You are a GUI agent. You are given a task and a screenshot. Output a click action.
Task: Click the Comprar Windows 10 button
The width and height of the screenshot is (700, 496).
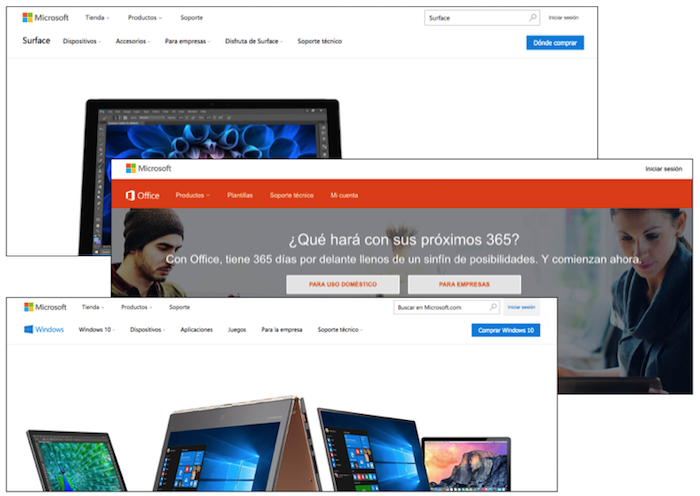[506, 330]
